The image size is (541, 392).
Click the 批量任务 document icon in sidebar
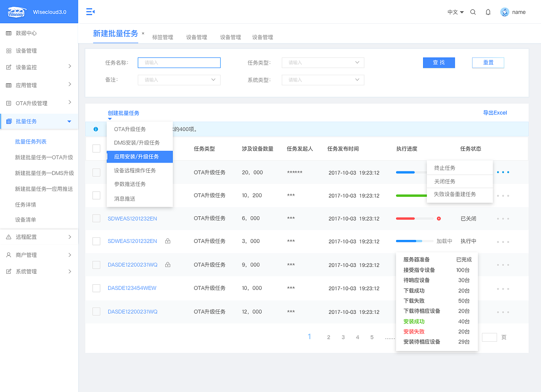[9, 121]
